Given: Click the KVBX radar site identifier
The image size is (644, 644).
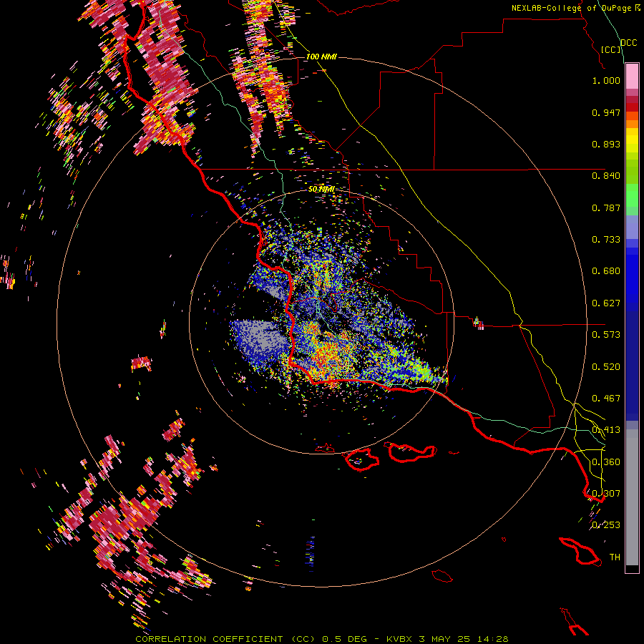Looking at the screenshot, I should tap(399, 639).
